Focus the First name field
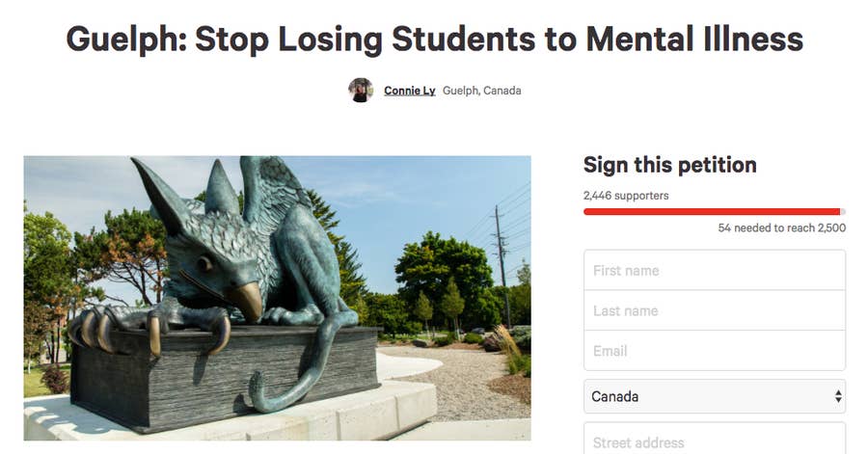Viewport: 868px width, 454px height. click(714, 271)
